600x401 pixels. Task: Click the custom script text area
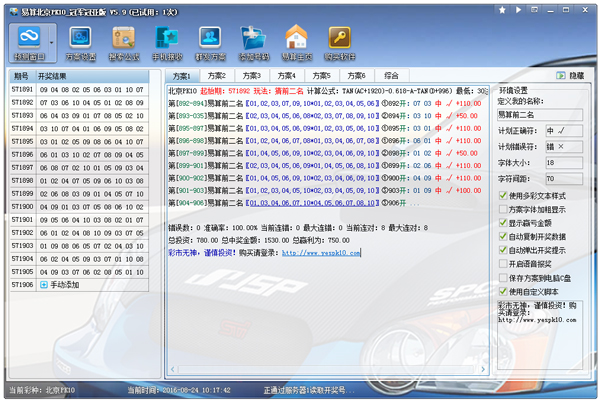pos(540,335)
